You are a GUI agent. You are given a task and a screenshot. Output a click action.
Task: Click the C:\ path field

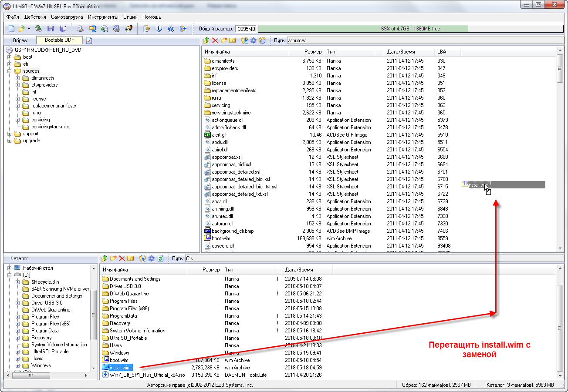click(374, 258)
